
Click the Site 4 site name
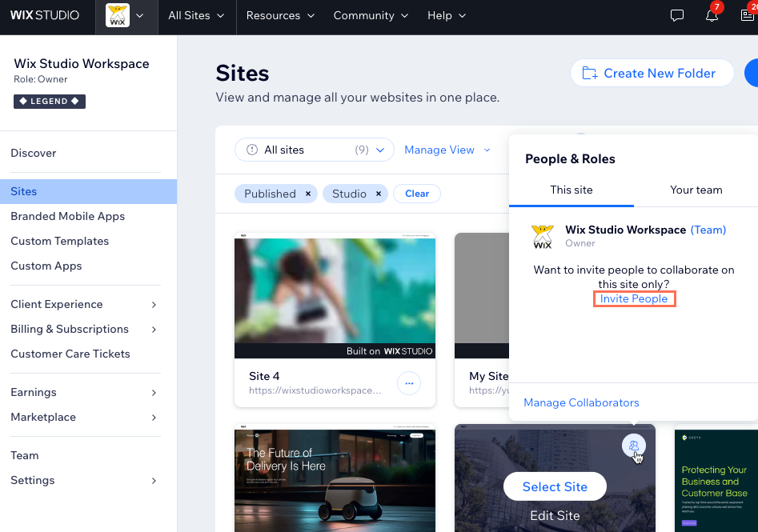[264, 376]
